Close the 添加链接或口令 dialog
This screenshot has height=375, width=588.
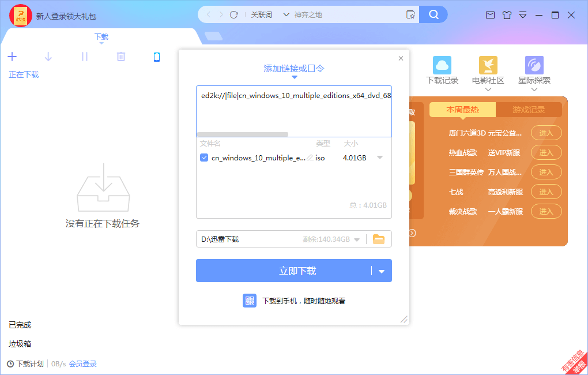coord(401,58)
